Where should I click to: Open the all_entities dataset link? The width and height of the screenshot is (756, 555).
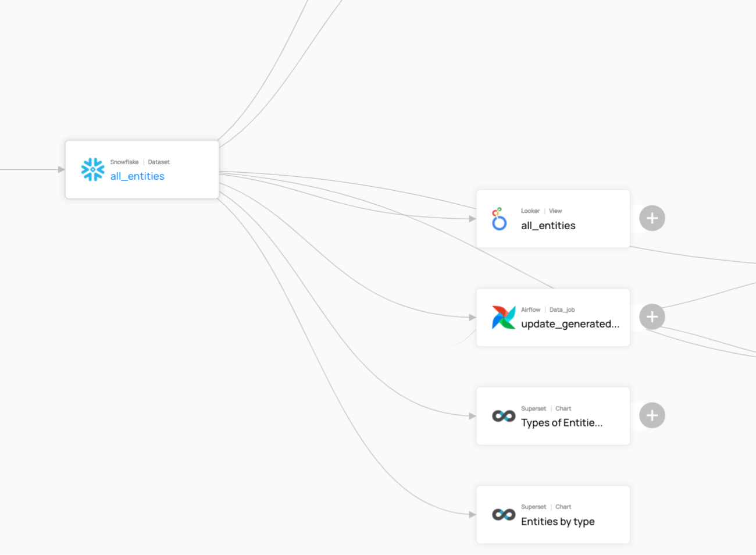[137, 176]
